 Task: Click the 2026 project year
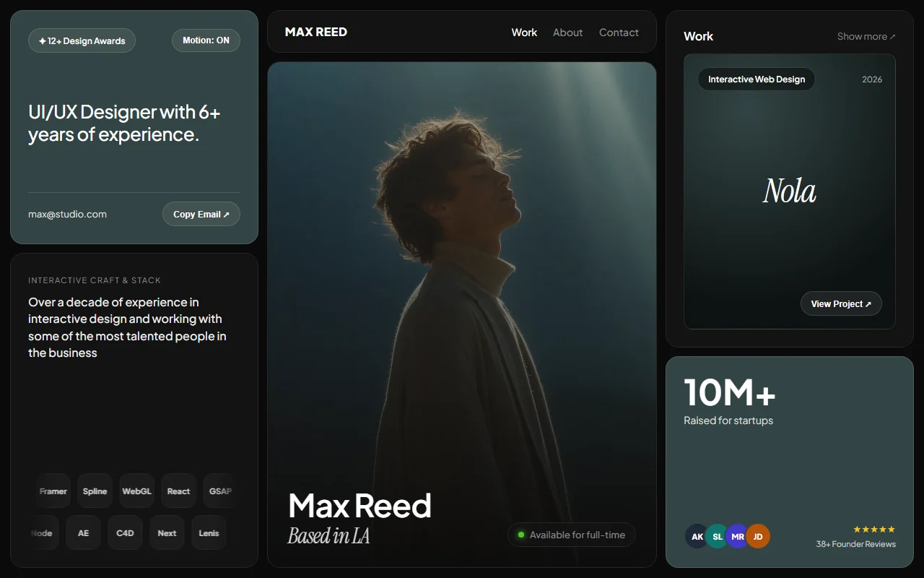pyautogui.click(x=872, y=79)
